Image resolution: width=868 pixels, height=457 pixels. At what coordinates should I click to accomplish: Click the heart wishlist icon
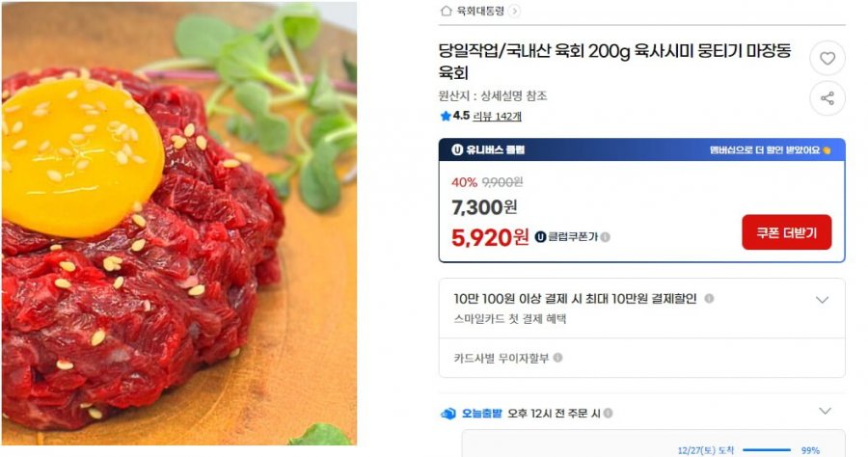[827, 58]
